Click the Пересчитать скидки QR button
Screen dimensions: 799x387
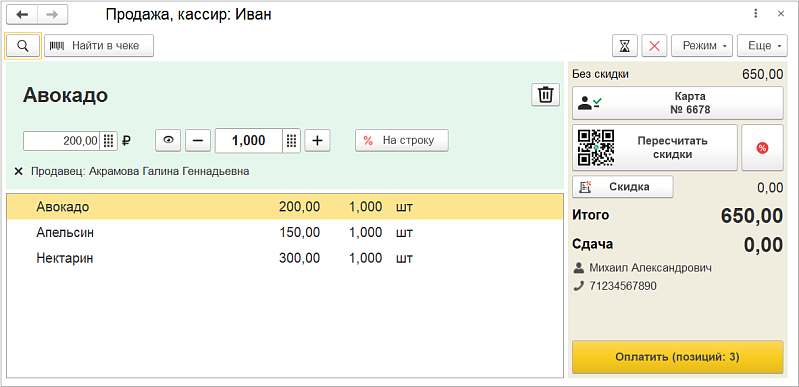coord(655,147)
